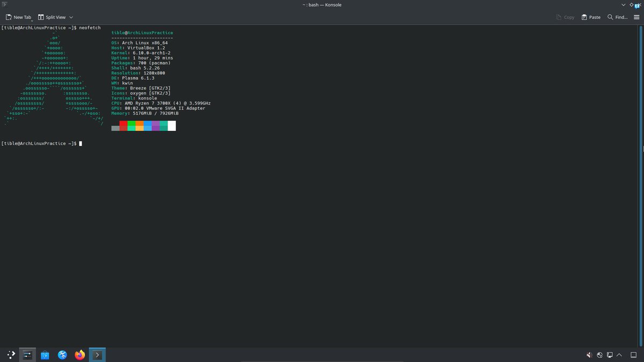This screenshot has width=644, height=362.
Task: Click the 'CPU: AMD Ryzen 7 3700X' line
Action: tap(161, 103)
